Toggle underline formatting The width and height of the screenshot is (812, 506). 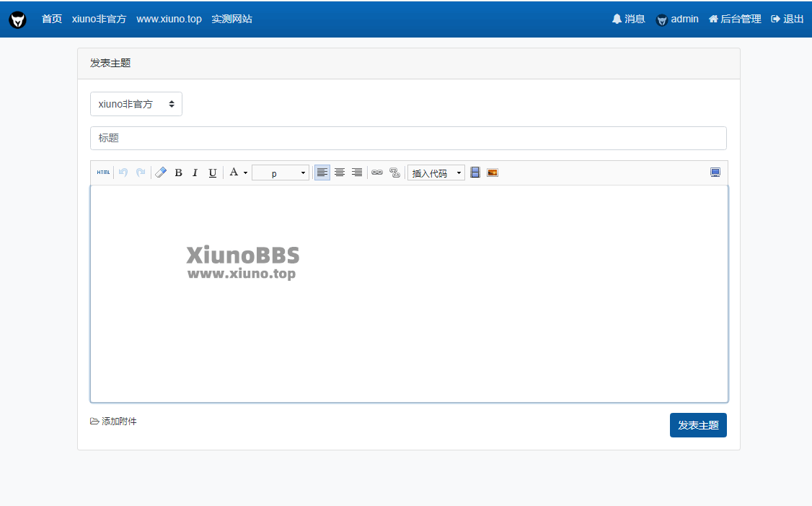click(x=212, y=173)
